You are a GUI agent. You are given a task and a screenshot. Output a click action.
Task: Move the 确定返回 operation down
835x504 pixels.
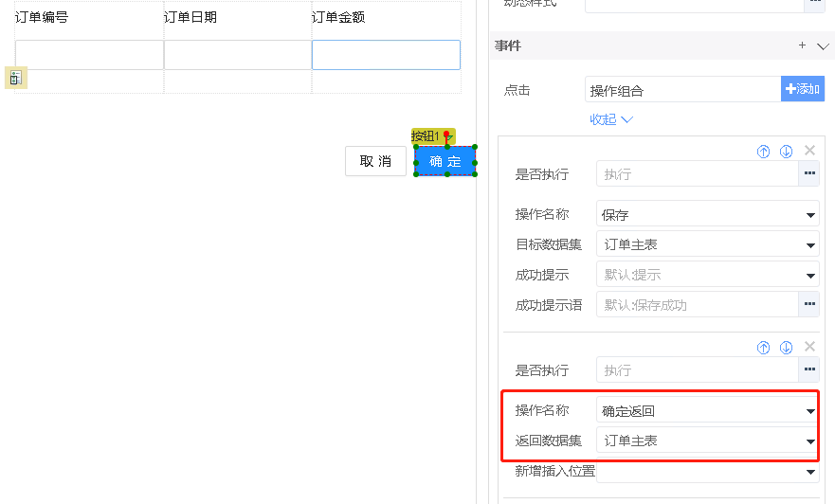pos(786,348)
